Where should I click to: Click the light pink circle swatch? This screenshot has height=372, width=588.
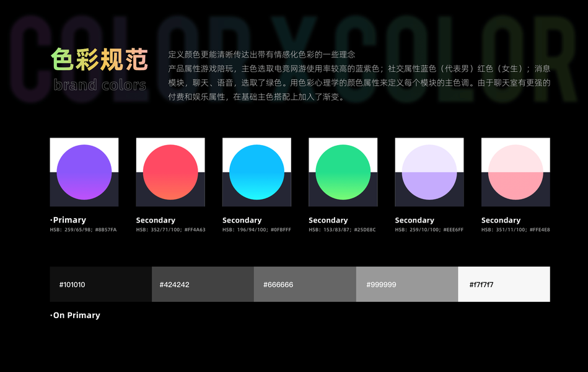click(516, 172)
